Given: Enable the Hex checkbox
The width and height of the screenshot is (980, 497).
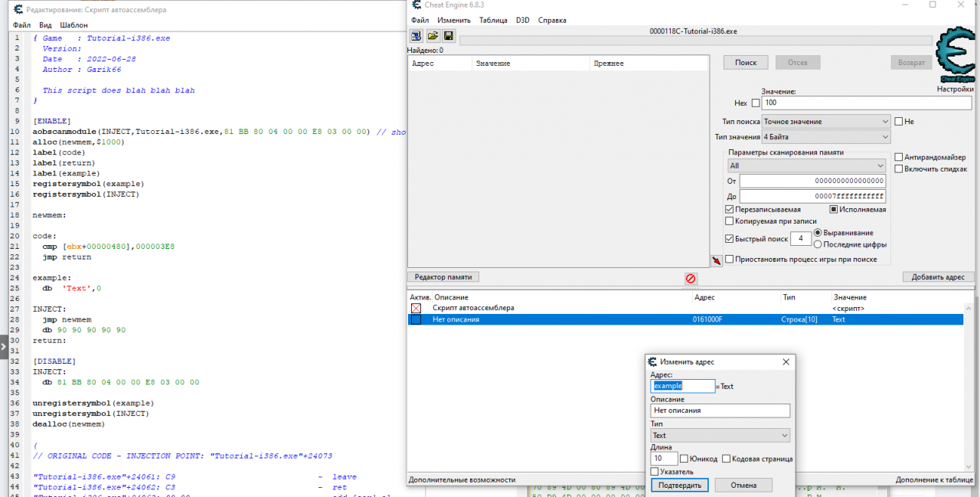Looking at the screenshot, I should pyautogui.click(x=756, y=103).
